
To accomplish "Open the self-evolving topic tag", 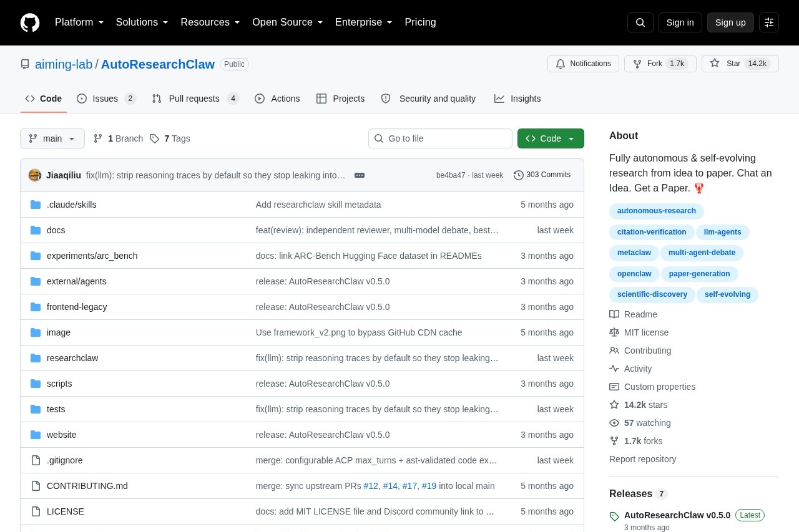I will coord(727,294).
